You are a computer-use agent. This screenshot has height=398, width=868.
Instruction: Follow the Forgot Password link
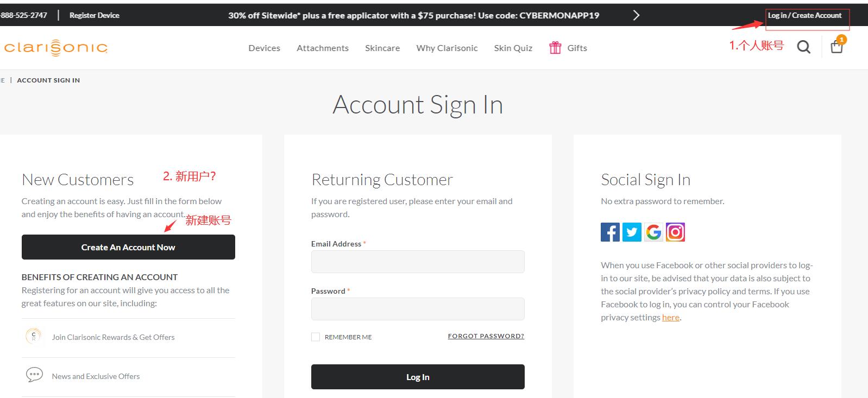point(486,336)
